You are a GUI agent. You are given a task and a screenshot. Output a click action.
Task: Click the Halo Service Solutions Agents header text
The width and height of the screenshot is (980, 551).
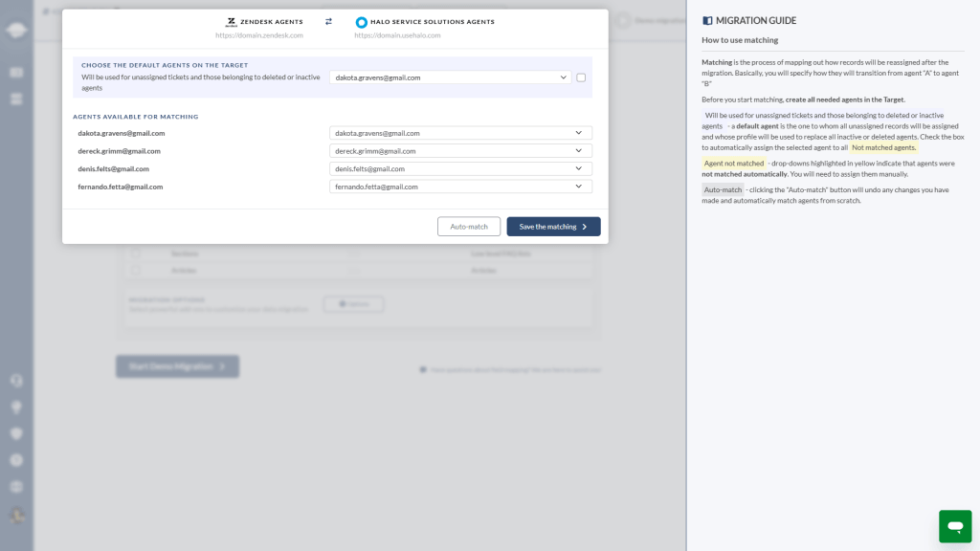[433, 22]
